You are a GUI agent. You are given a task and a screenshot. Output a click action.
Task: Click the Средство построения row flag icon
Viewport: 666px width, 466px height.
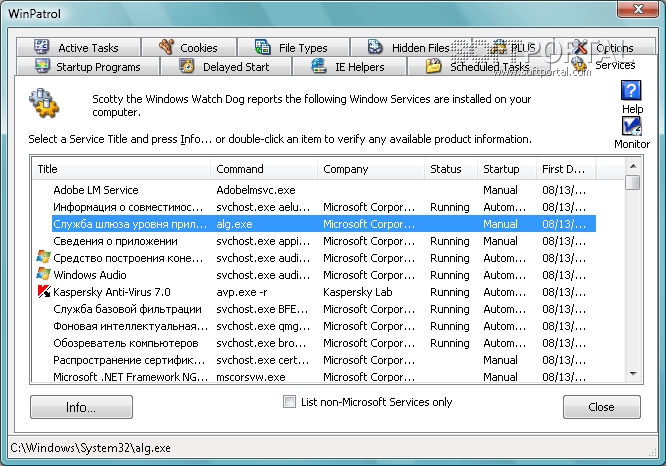[x=44, y=257]
